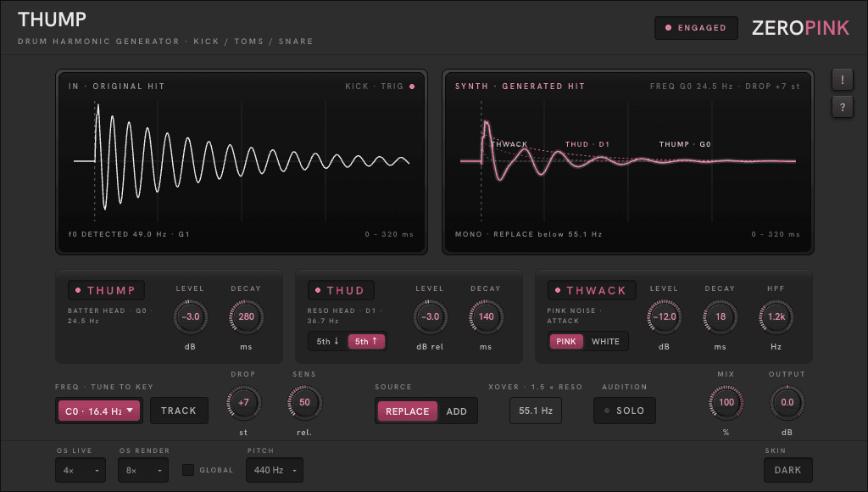Enable SOLO audition
This screenshot has height=492, width=868.
(x=625, y=411)
